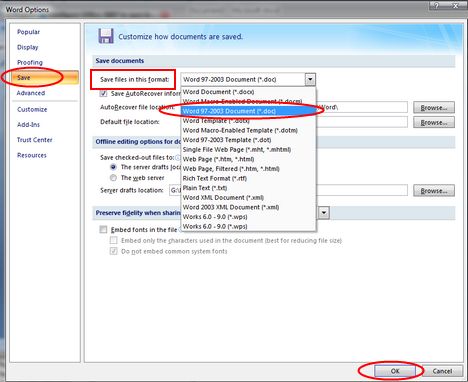Screen dimensions: 468x382
Task: Select Word 97-2003 Document (*.doc) in list
Action: [x=248, y=111]
